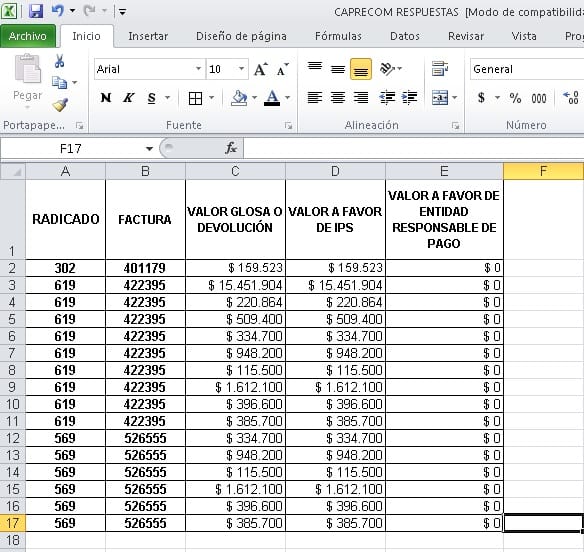Toggle Bold formatting (N)
This screenshot has width=584, height=552.
click(106, 98)
